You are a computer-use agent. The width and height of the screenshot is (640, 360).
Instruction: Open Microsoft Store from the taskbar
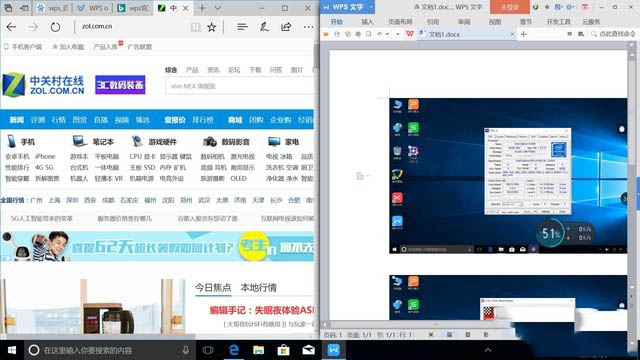pyautogui.click(x=283, y=350)
